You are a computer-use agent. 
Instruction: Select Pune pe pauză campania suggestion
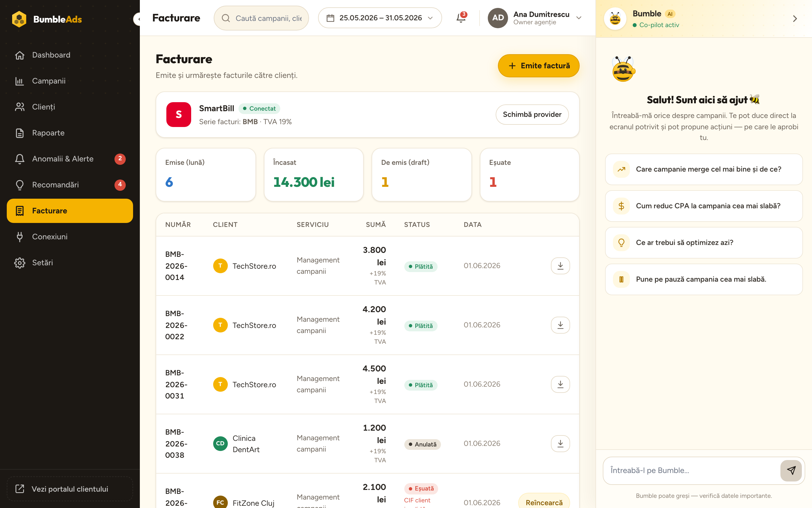704,279
